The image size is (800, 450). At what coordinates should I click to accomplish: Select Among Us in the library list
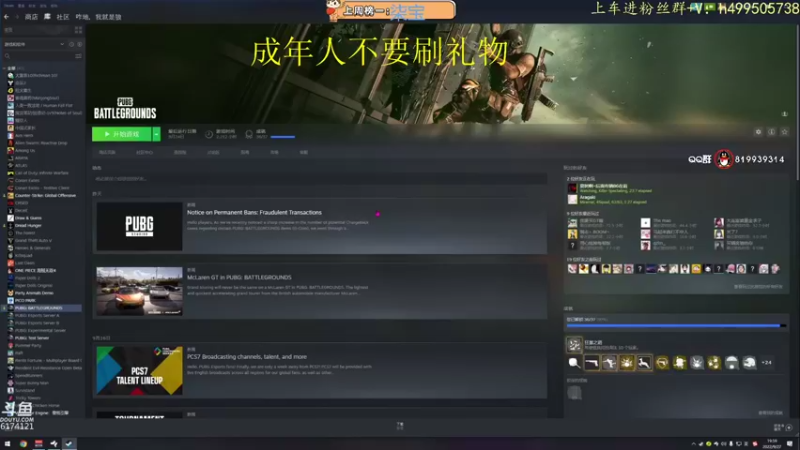tap(25, 151)
